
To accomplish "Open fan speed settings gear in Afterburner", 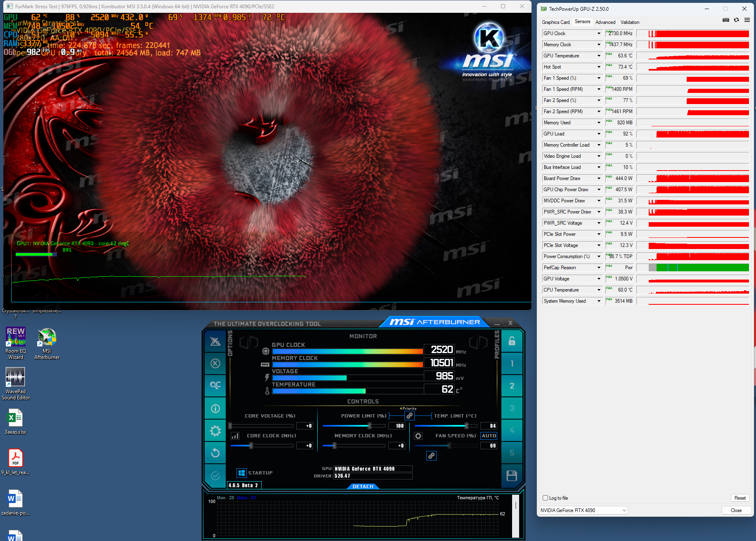I will [418, 436].
